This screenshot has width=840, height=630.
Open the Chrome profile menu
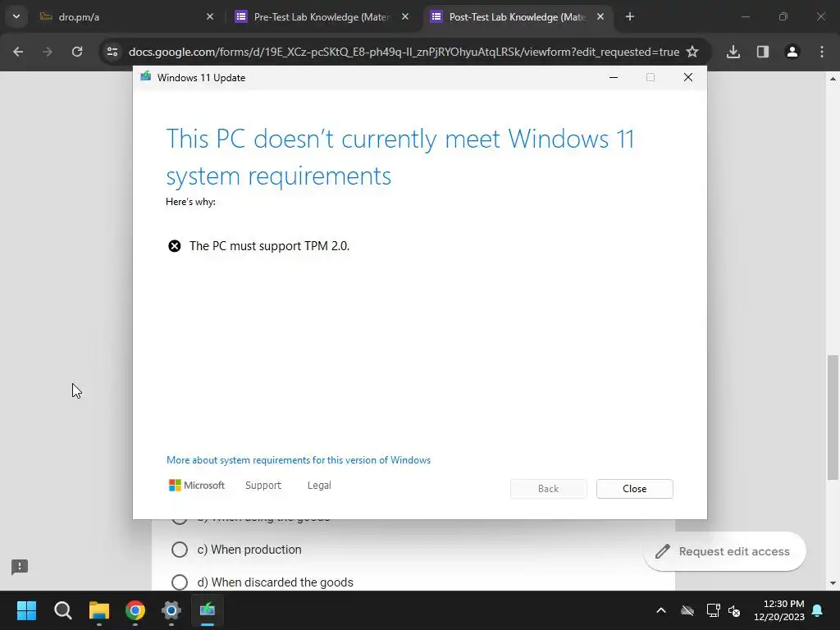pyautogui.click(x=792, y=52)
